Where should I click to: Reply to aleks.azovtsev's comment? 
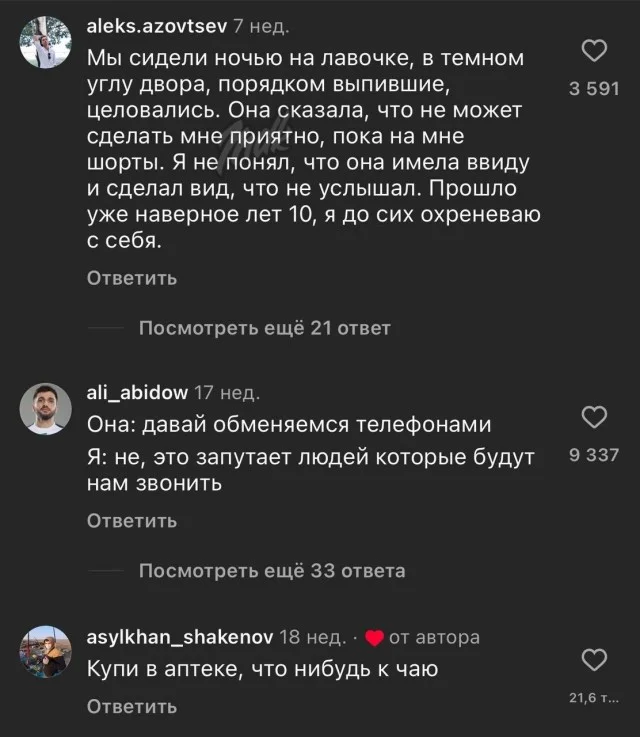tap(132, 278)
